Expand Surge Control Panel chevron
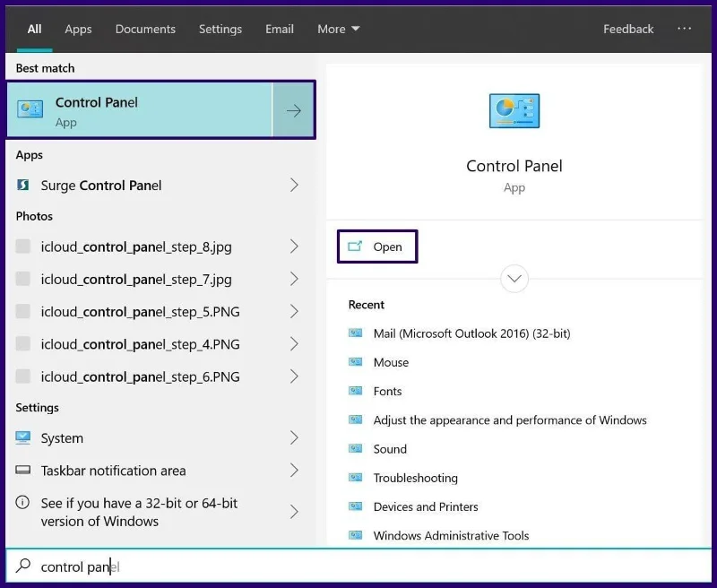 tap(294, 185)
